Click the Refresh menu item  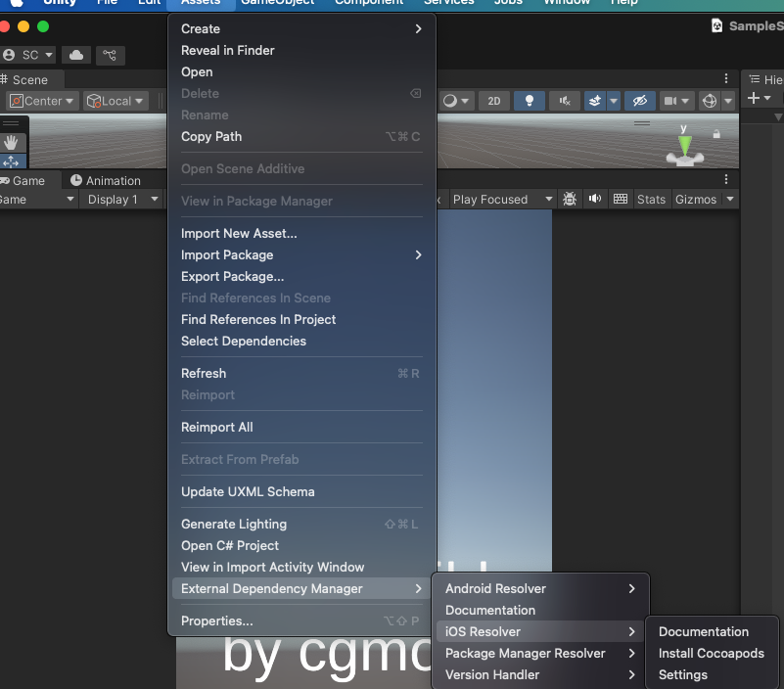(301, 374)
